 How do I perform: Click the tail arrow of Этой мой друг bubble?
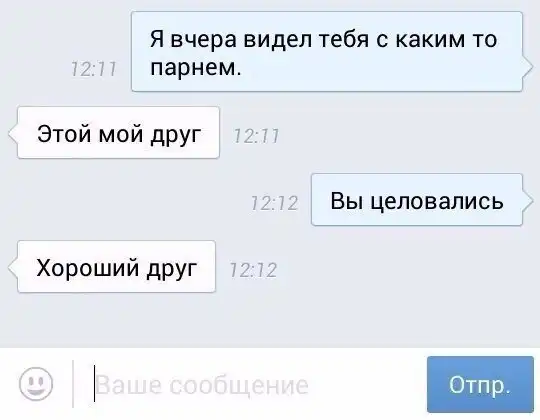point(12,134)
